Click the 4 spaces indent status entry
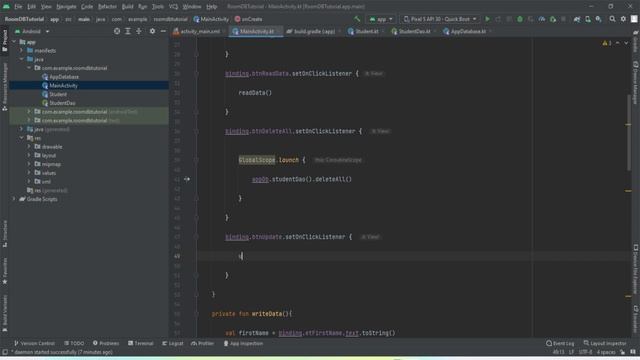The image size is (640, 360). click(x=606, y=352)
